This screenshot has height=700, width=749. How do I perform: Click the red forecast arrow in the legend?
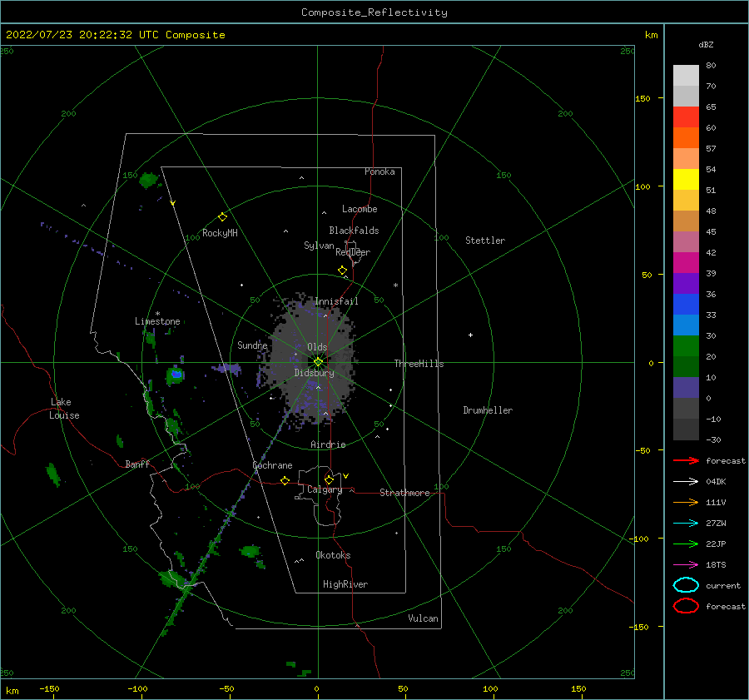coord(686,460)
